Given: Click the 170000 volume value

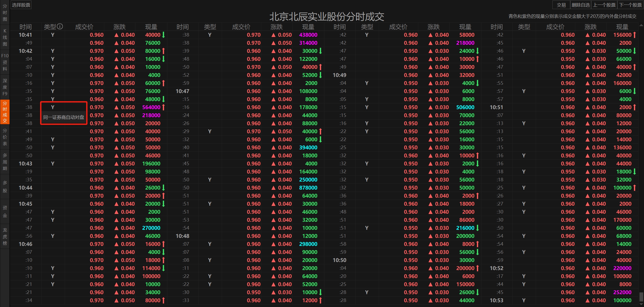Looking at the screenshot, I should (622, 220).
